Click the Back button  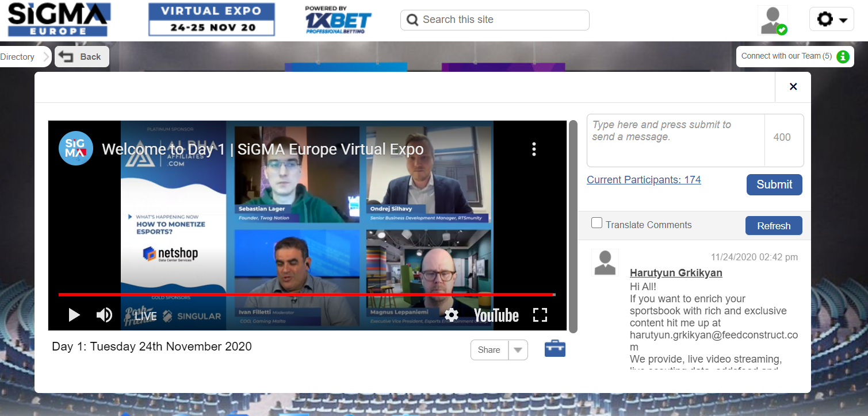82,57
